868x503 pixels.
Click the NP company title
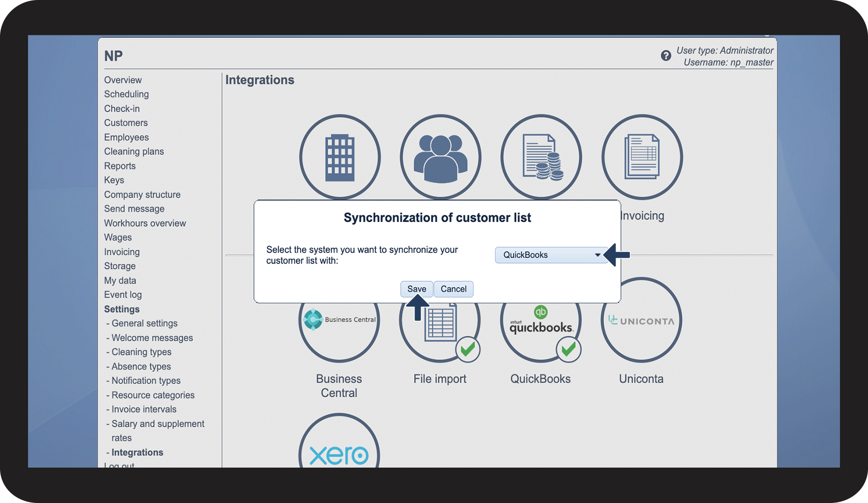coord(113,56)
